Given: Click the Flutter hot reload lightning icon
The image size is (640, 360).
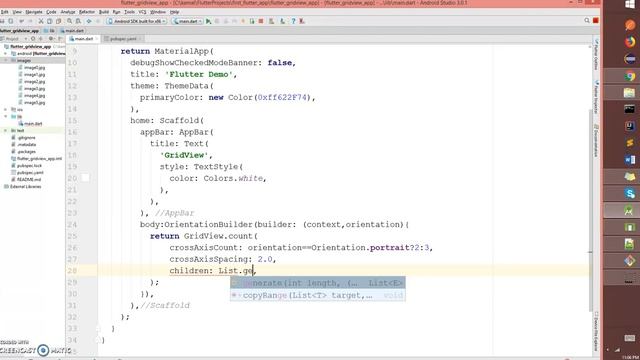Looking at the screenshot, I should [243, 21].
